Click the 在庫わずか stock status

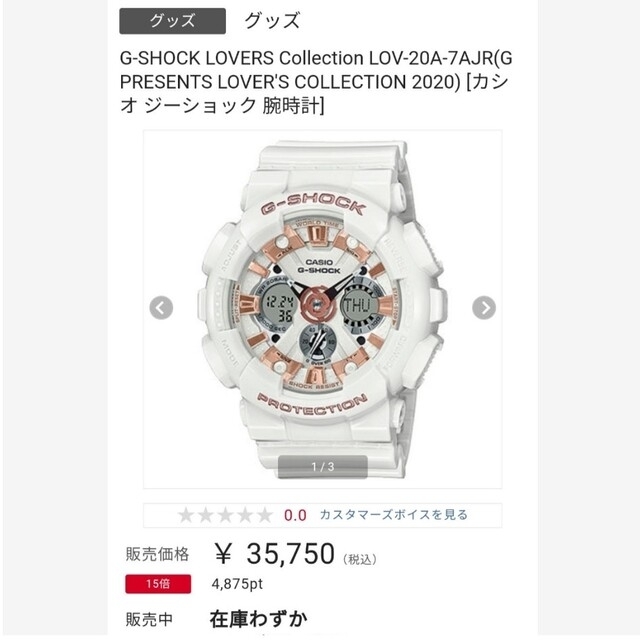click(x=258, y=619)
